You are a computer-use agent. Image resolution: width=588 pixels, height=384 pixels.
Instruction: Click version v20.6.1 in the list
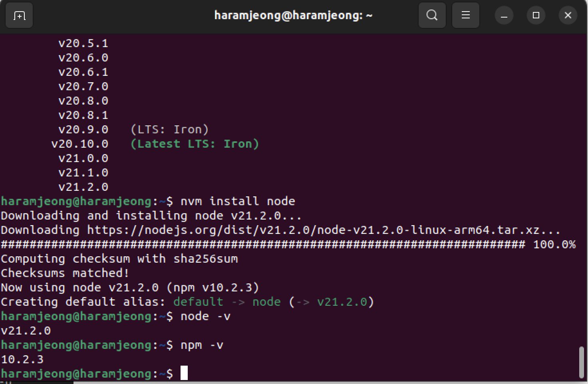(x=83, y=72)
